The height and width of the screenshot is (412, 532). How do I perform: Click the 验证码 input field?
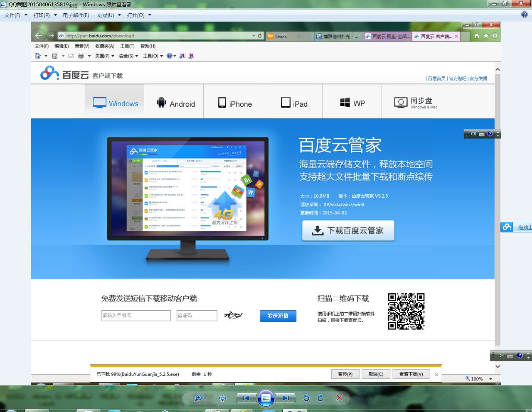pyautogui.click(x=197, y=316)
